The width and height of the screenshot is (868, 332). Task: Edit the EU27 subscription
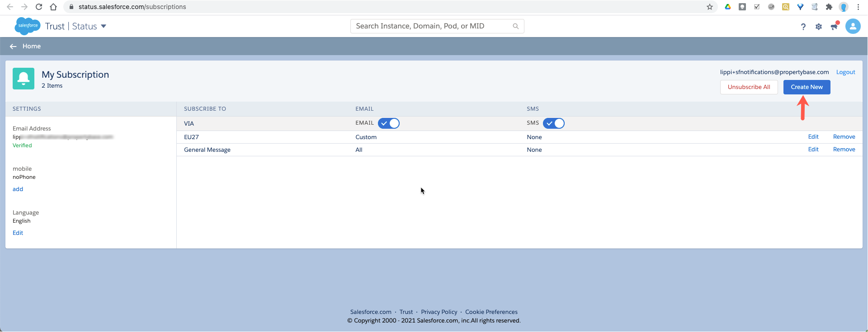pyautogui.click(x=813, y=137)
